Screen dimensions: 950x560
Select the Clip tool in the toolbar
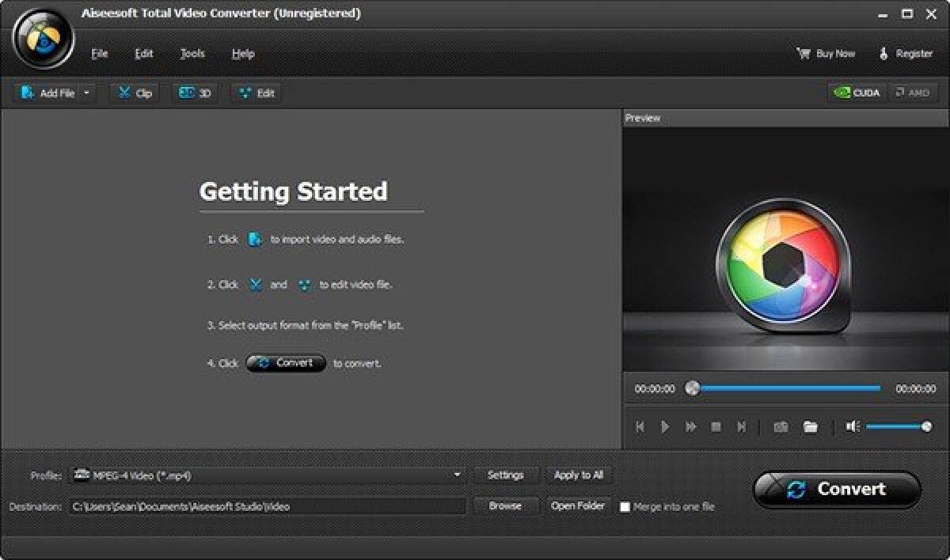(x=133, y=93)
